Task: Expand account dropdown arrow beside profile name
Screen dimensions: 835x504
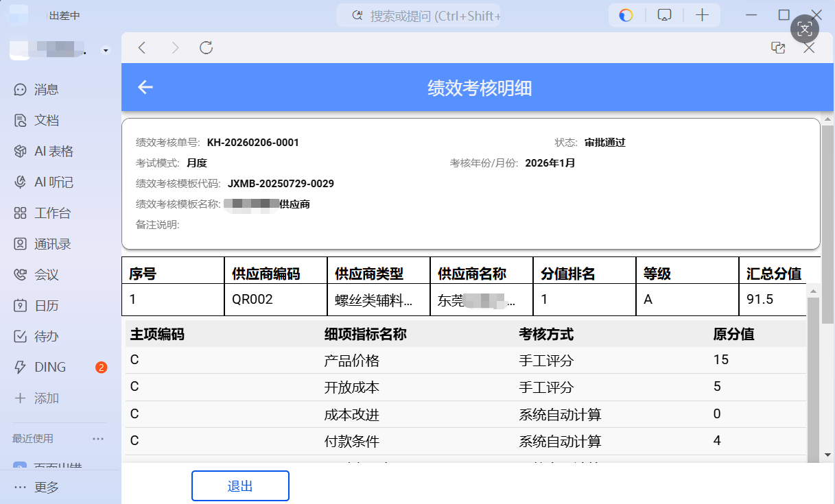Action: click(105, 51)
